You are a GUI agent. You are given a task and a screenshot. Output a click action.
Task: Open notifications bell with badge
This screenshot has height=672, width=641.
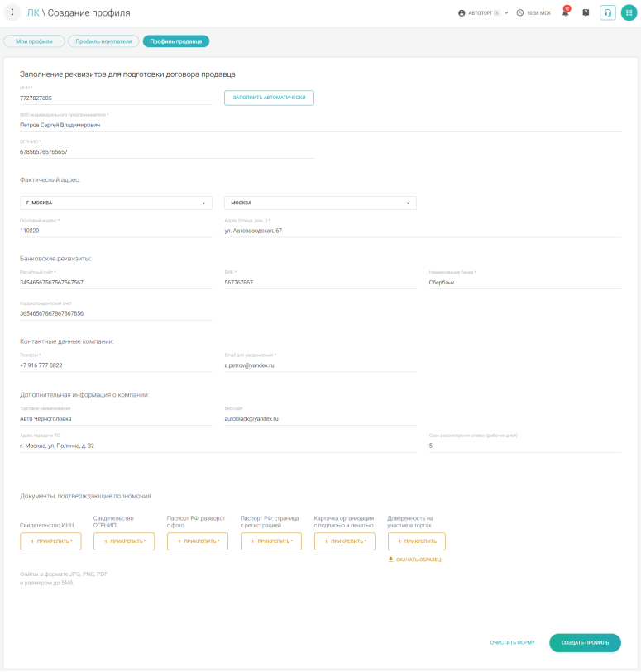click(566, 12)
